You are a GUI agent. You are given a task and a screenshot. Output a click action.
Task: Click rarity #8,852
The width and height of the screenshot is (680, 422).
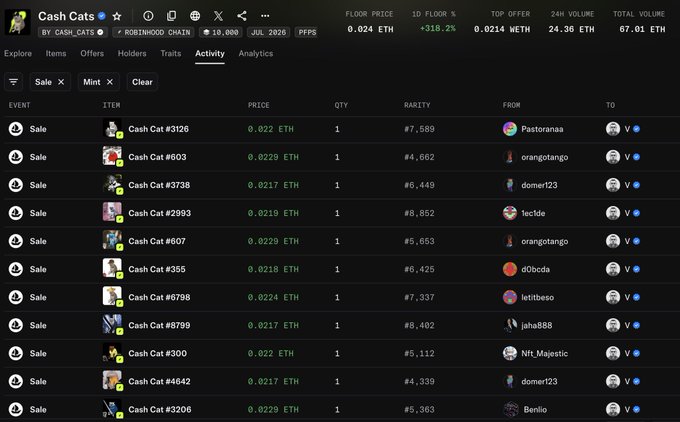(x=419, y=213)
